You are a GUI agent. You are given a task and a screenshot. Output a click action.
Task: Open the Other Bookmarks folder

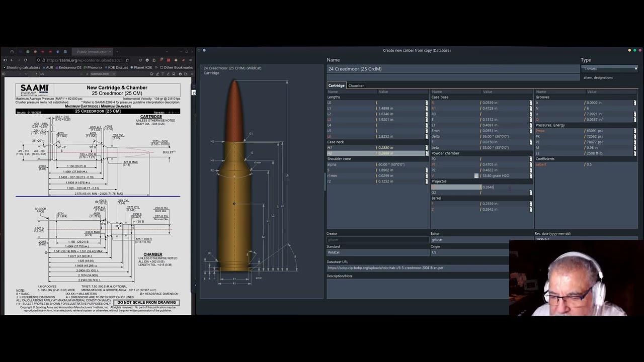click(176, 67)
